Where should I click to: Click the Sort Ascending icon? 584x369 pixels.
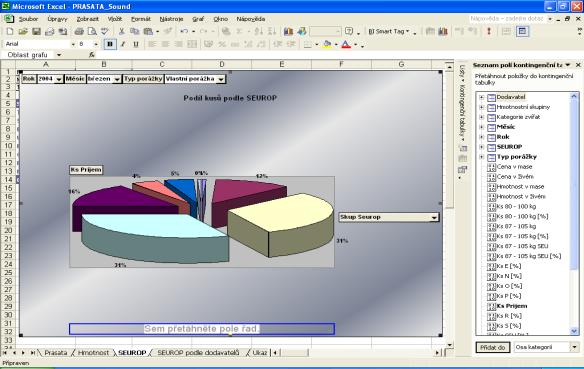pyautogui.click(x=258, y=32)
